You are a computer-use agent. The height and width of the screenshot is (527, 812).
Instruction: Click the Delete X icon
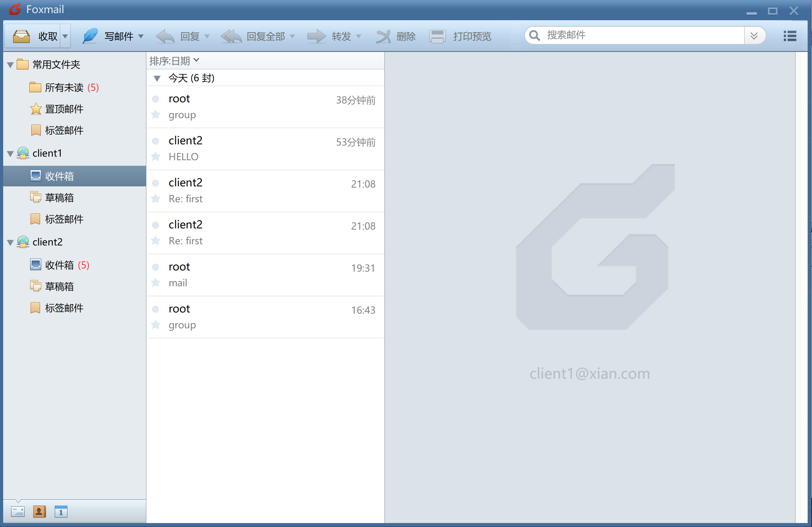(383, 36)
